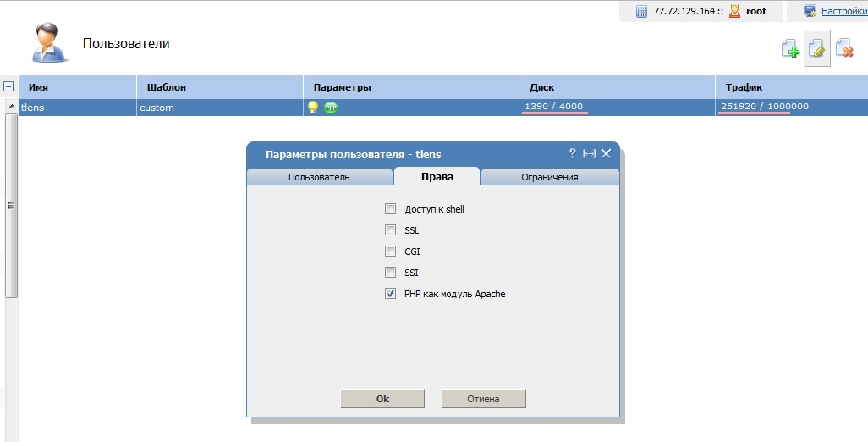
Task: Open the Ограничения tab
Action: coord(549,177)
